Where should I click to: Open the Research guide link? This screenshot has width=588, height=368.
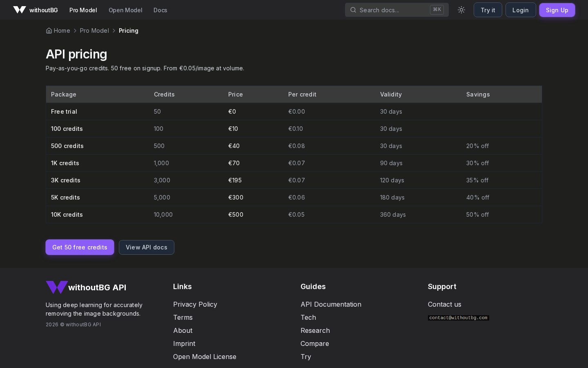click(x=315, y=330)
